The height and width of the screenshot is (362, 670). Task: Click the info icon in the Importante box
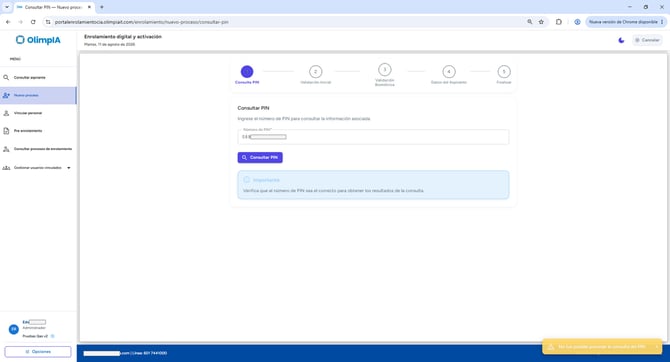pyautogui.click(x=247, y=180)
